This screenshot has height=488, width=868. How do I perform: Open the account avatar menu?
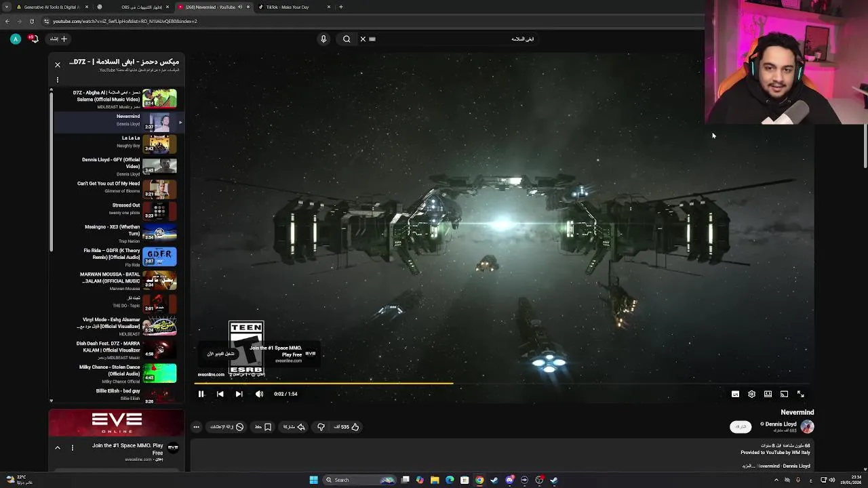(x=16, y=39)
